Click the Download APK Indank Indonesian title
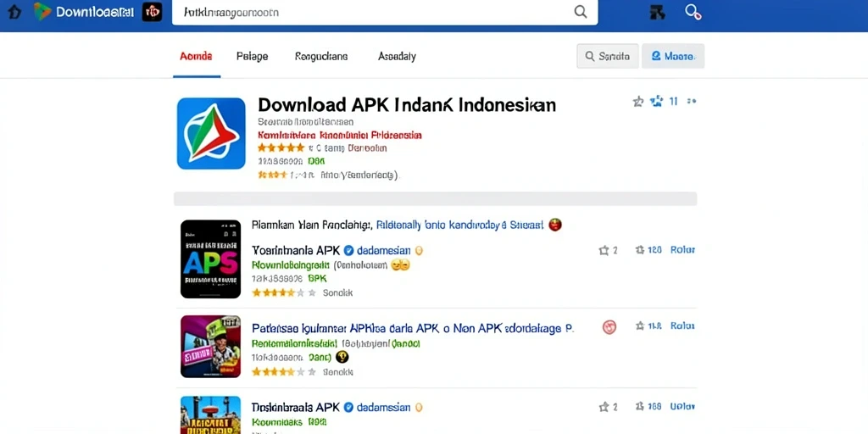868x434 pixels. point(407,105)
